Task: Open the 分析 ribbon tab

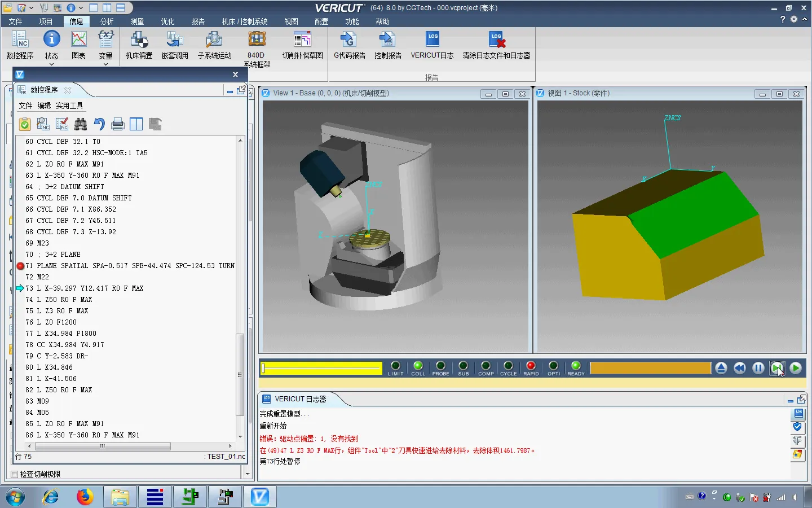Action: pyautogui.click(x=107, y=21)
